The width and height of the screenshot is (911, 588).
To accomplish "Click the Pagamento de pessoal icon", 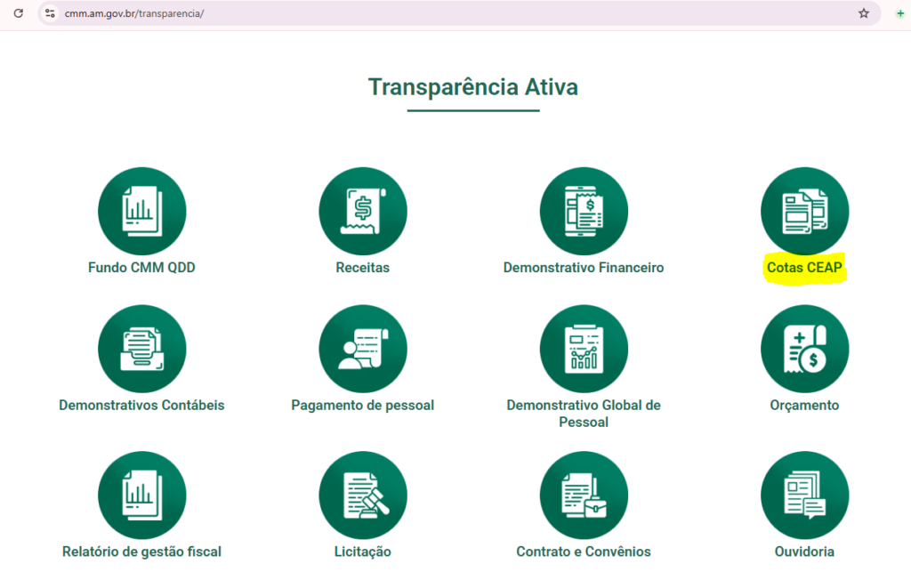I will coord(363,349).
